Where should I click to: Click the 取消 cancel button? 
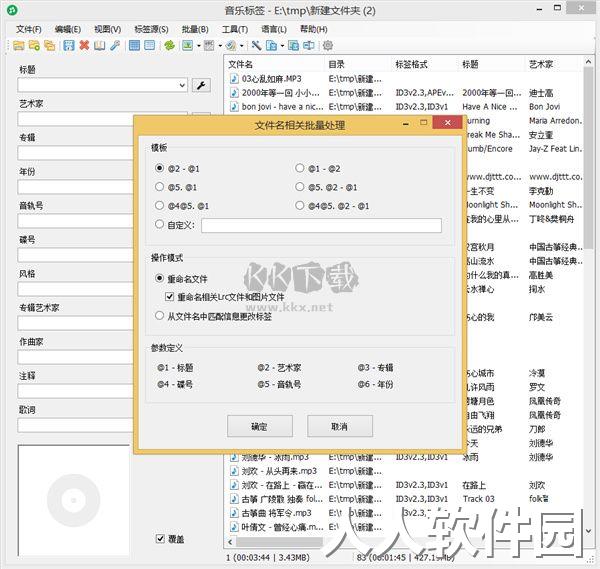coord(340,426)
